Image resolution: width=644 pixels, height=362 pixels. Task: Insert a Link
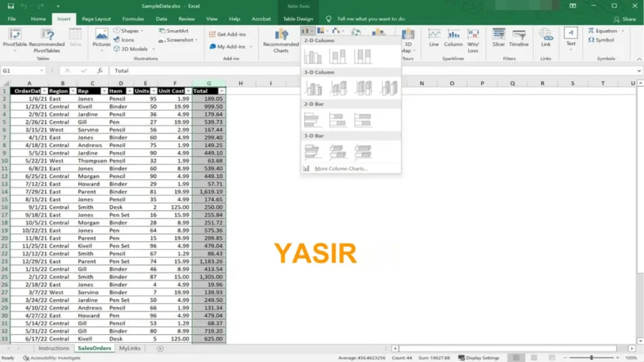coord(546,38)
